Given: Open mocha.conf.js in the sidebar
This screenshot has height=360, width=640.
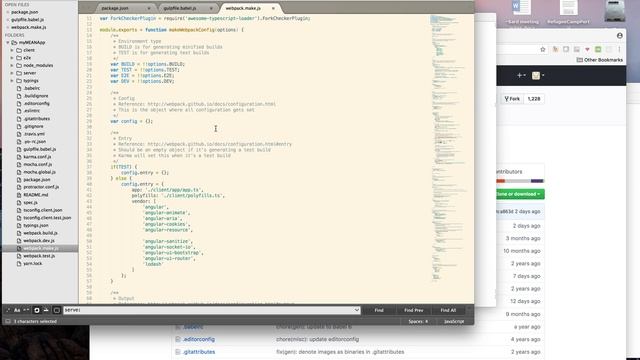Looking at the screenshot, I should point(38,164).
